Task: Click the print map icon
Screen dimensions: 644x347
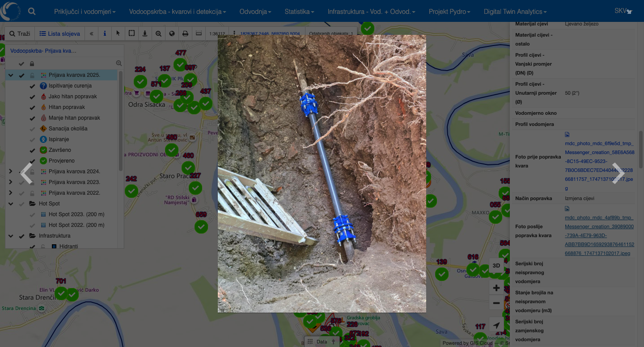Action: pyautogui.click(x=185, y=33)
